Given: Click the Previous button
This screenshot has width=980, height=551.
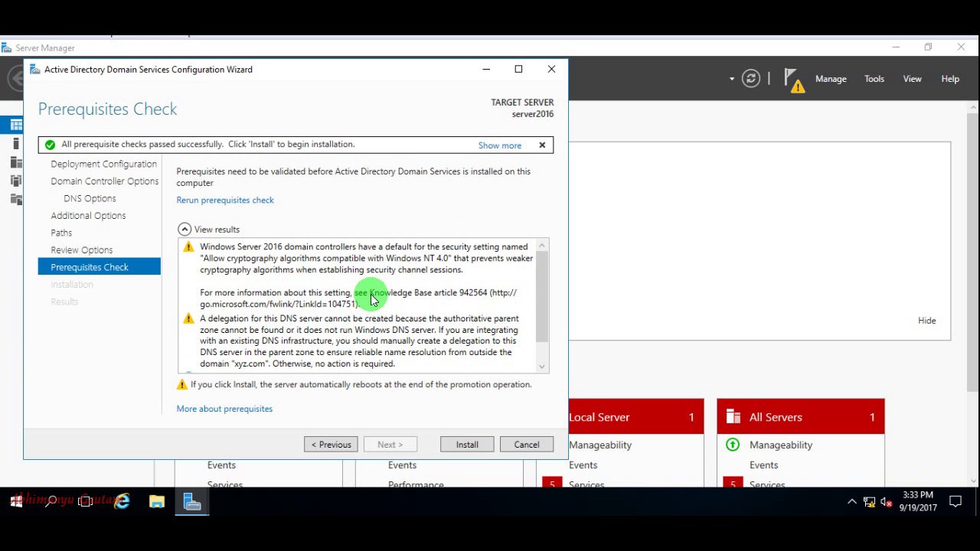Looking at the screenshot, I should 331,445.
